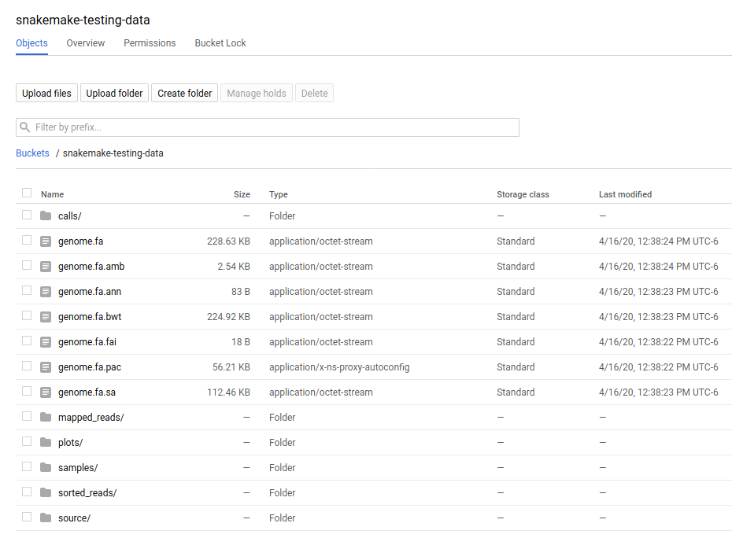This screenshot has height=560, width=732.
Task: Toggle the select-all checkbox in table header
Action: pyautogui.click(x=27, y=193)
